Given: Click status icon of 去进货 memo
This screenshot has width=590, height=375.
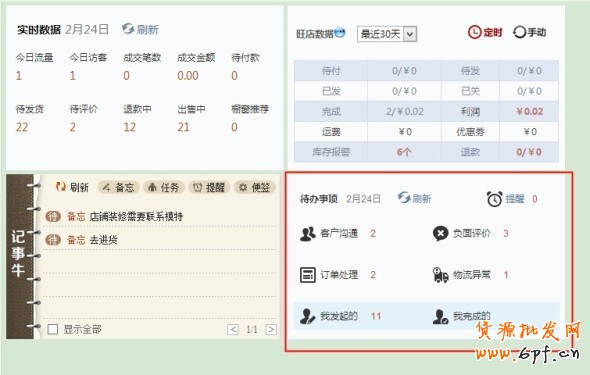Looking at the screenshot, I should [53, 240].
